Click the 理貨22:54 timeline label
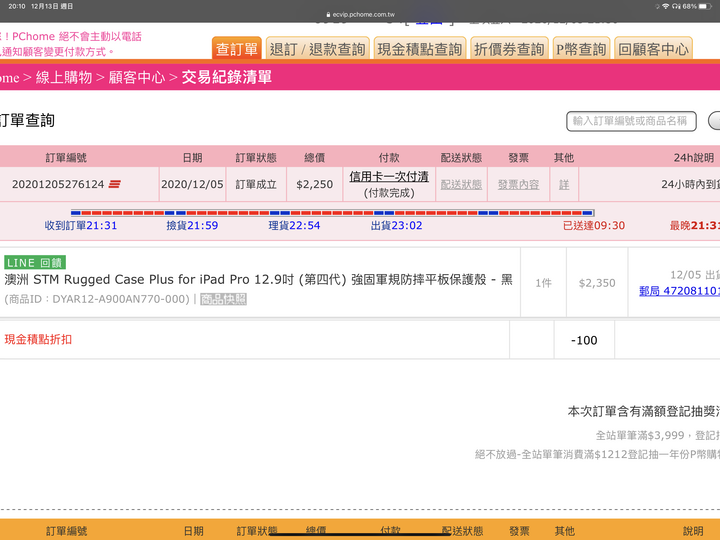Screen dimensions: 720x540 pyautogui.click(x=294, y=225)
